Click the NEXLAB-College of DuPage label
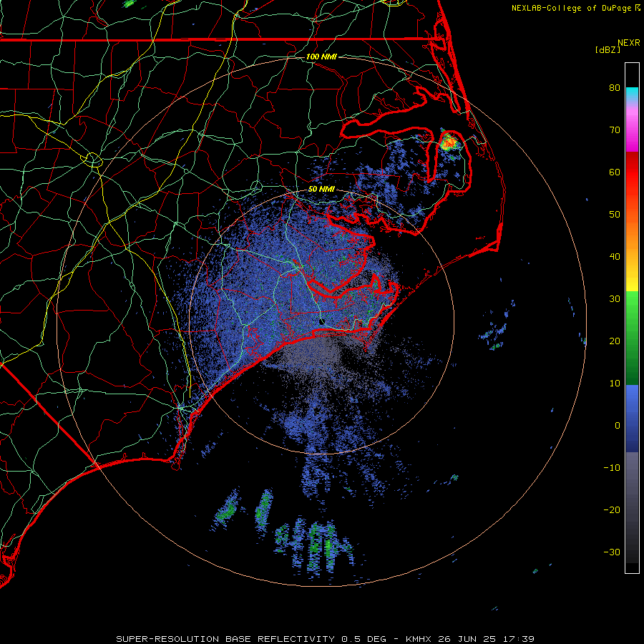The width and height of the screenshot is (644, 644). coord(572,8)
